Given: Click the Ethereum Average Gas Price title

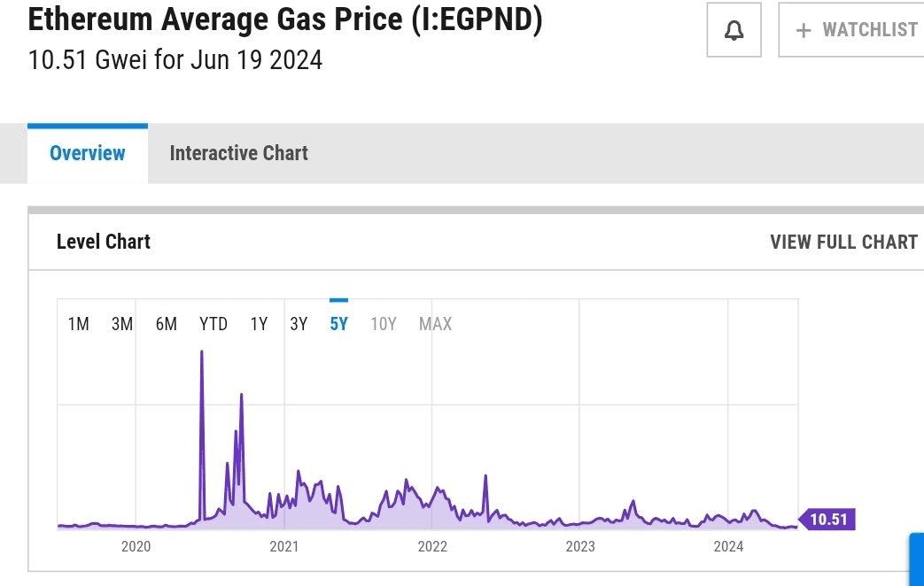Looking at the screenshot, I should pos(284,19).
